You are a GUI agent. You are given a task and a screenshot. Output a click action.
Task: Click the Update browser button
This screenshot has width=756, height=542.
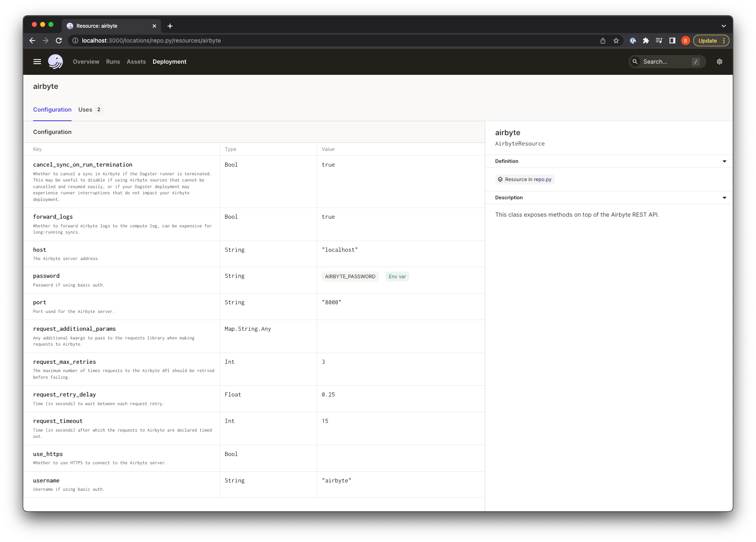(x=708, y=41)
